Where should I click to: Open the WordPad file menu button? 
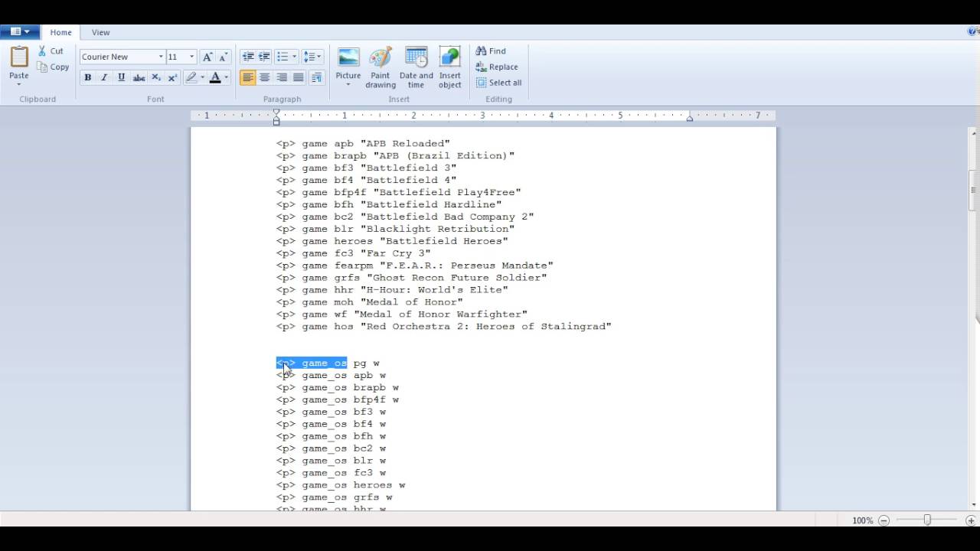click(19, 31)
